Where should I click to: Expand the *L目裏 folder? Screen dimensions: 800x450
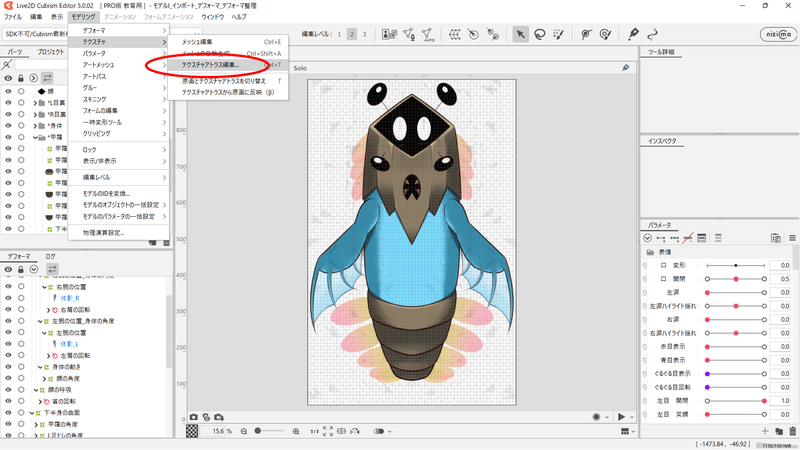[35, 103]
